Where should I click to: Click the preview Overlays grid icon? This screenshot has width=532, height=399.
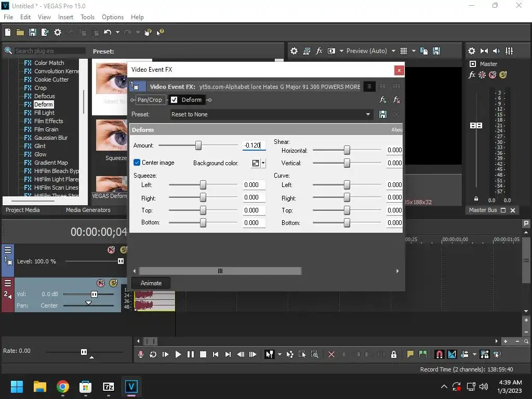[403, 51]
